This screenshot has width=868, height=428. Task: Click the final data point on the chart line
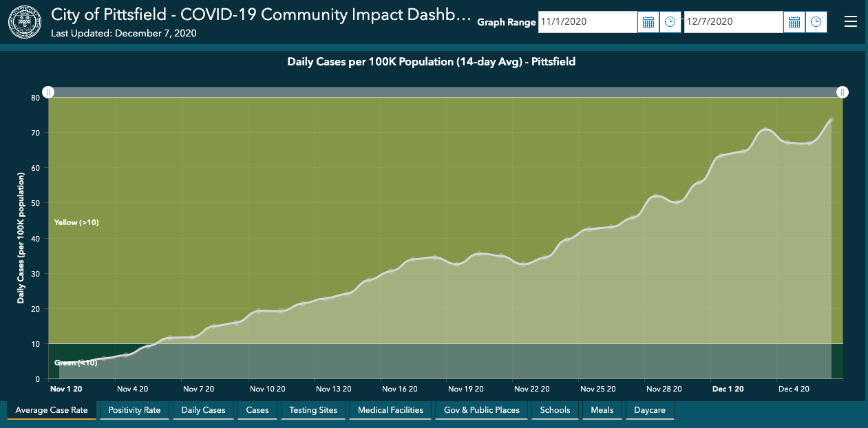point(831,120)
